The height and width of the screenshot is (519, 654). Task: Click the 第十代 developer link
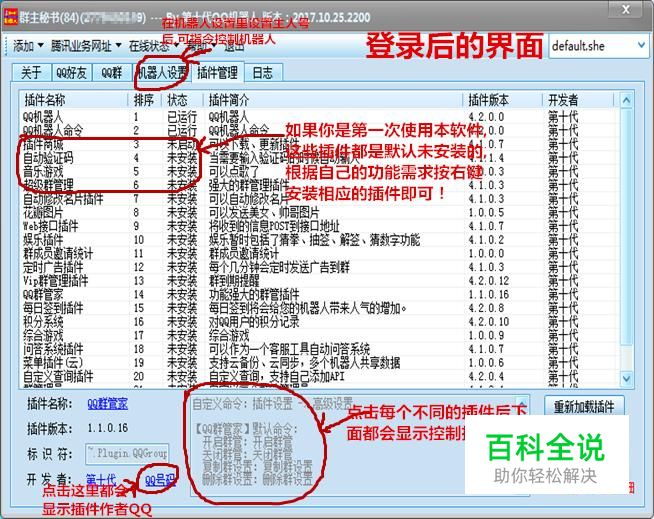click(101, 480)
